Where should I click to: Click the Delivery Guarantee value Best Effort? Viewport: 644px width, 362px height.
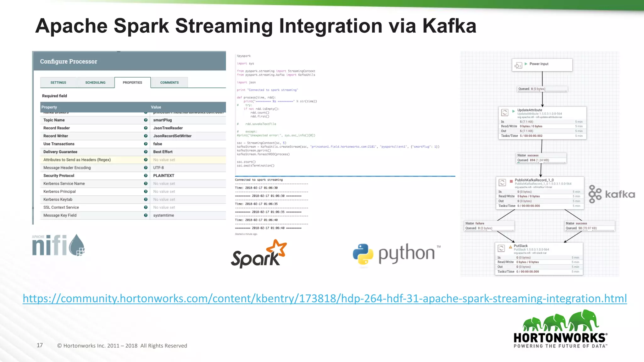click(x=163, y=152)
